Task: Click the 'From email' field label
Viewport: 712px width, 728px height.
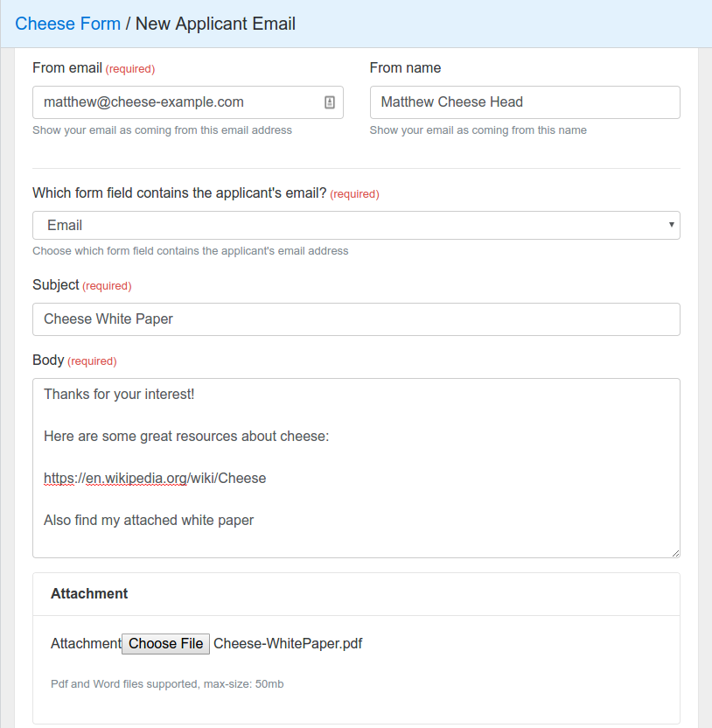Action: tap(67, 68)
